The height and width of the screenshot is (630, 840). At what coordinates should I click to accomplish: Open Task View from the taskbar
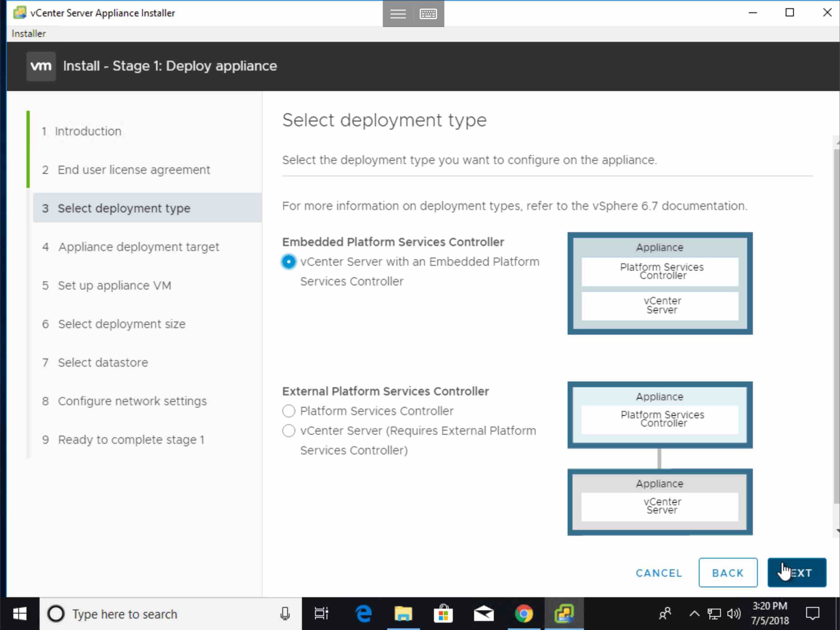tap(321, 614)
